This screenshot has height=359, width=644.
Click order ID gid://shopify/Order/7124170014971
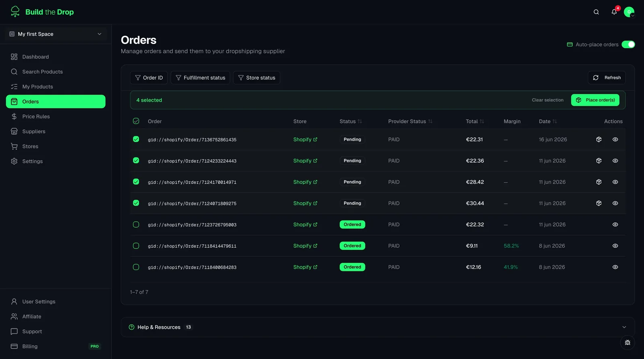point(192,183)
